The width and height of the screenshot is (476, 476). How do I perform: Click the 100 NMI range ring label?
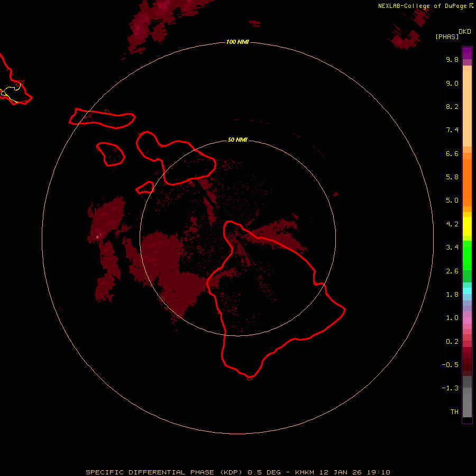(x=237, y=42)
